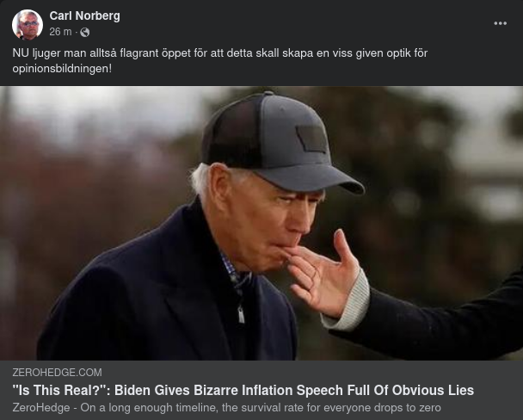Click the caption word "opinionsbildningen!"

[x=62, y=69]
